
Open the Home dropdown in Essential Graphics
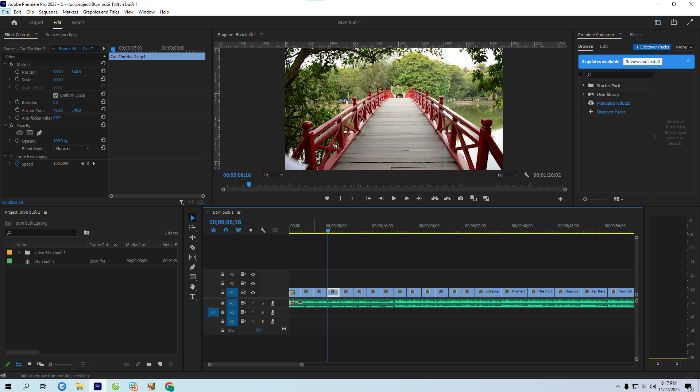coord(683,47)
